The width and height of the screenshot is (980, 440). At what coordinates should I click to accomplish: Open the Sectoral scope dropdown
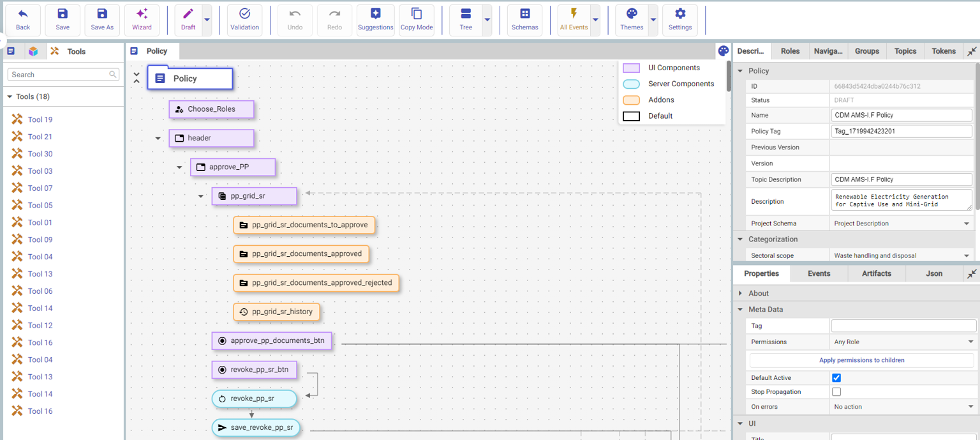click(903, 255)
